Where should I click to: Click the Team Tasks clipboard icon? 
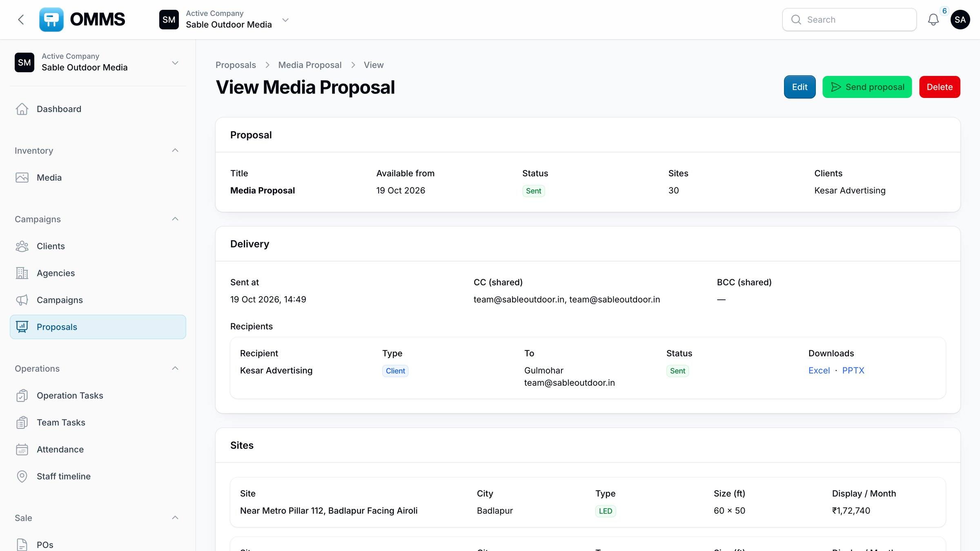(x=22, y=422)
